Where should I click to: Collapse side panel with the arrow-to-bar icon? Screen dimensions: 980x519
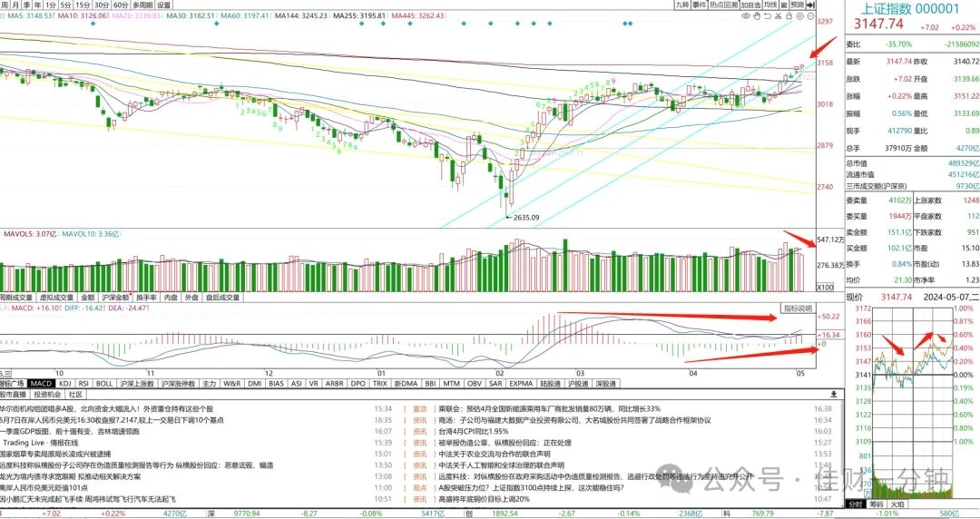(x=811, y=5)
